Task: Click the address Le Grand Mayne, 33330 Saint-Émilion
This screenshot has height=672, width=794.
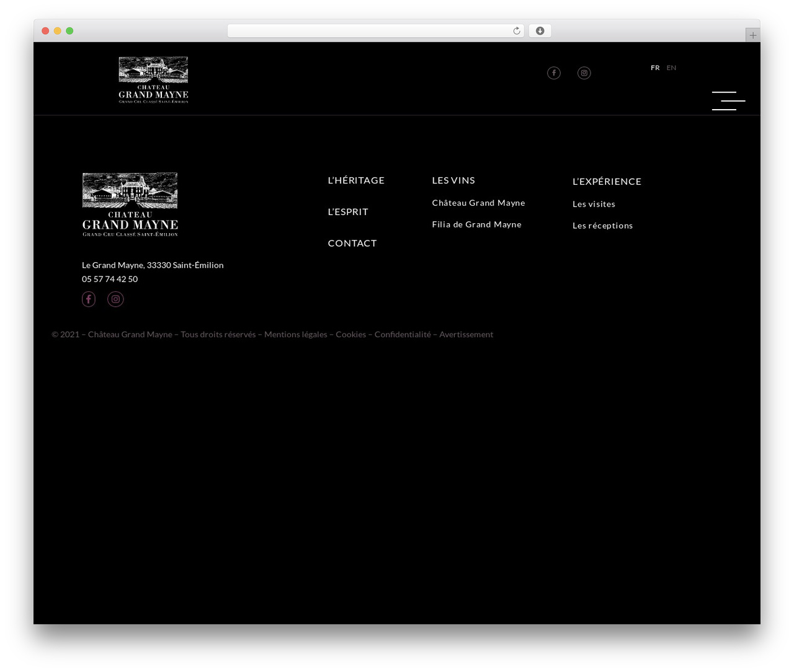Action: click(x=153, y=265)
